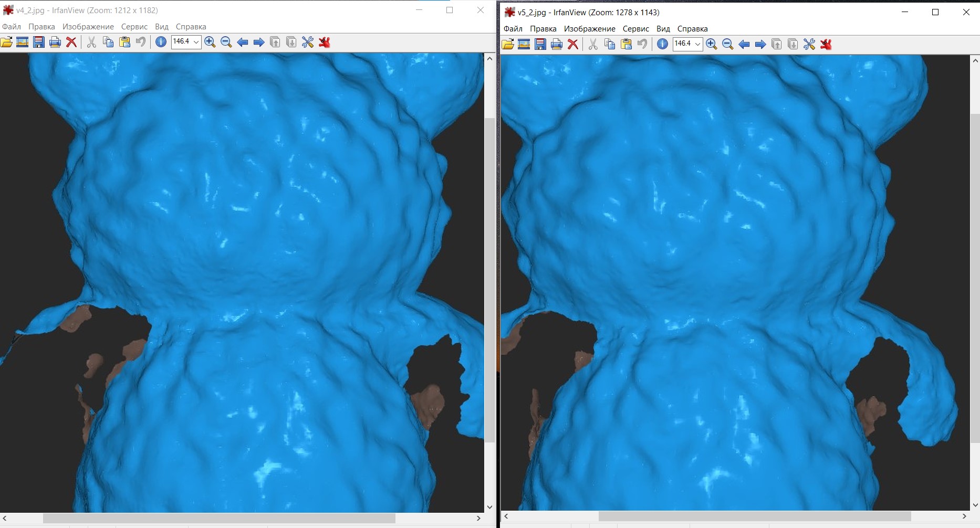Image resolution: width=980 pixels, height=528 pixels.
Task: Open About IrfanView icon in v4_2.jpg window
Action: pyautogui.click(x=325, y=42)
